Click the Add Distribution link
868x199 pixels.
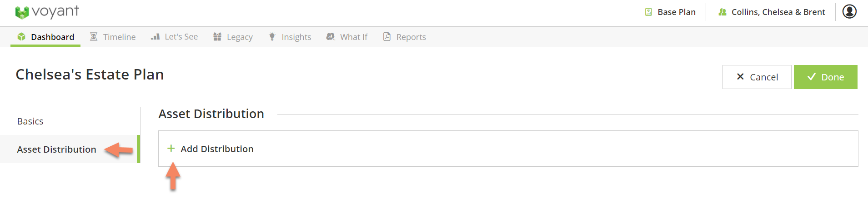point(217,149)
